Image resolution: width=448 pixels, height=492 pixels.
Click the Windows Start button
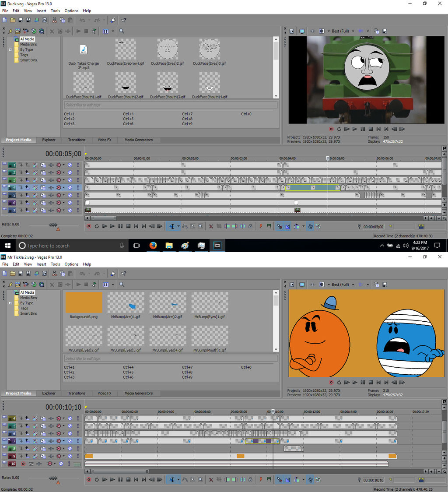point(8,246)
